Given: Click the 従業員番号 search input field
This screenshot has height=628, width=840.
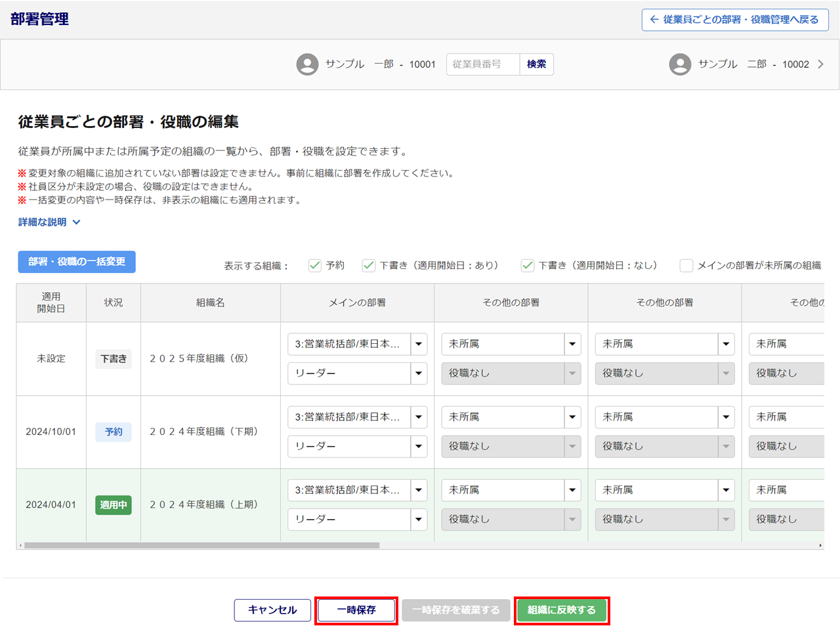Looking at the screenshot, I should coord(483,64).
